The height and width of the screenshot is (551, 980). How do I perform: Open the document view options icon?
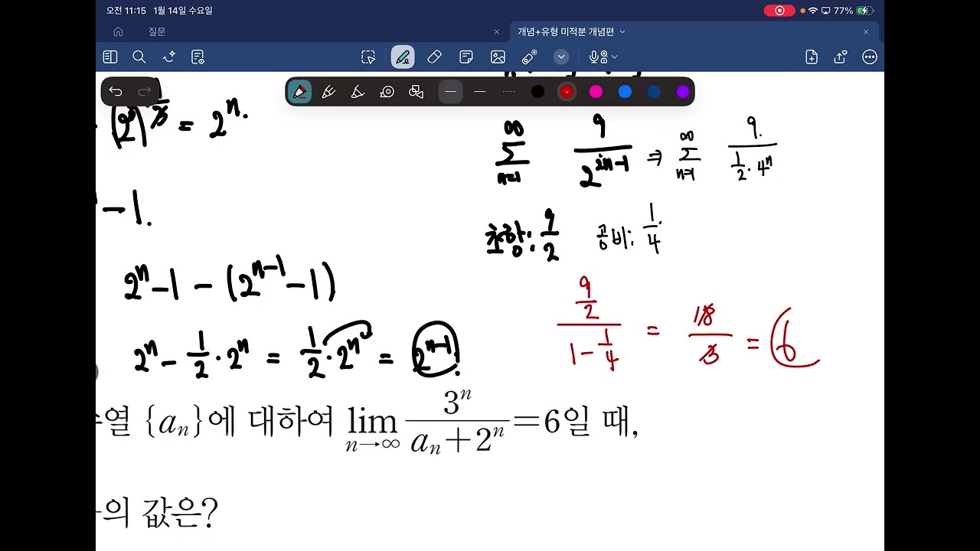click(x=198, y=57)
